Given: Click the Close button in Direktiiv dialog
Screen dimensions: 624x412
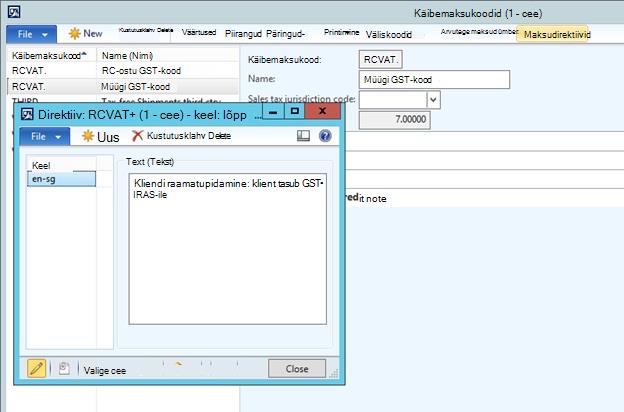Looking at the screenshot, I should (x=297, y=369).
